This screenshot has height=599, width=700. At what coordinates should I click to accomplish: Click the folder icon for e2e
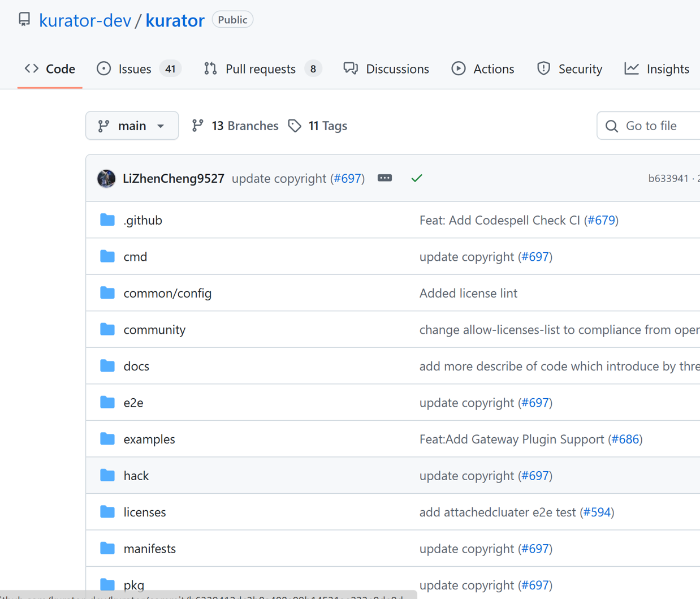tap(107, 402)
